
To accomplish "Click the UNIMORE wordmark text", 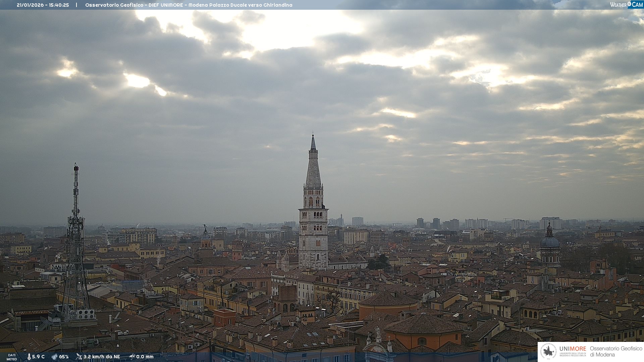I will (573, 349).
